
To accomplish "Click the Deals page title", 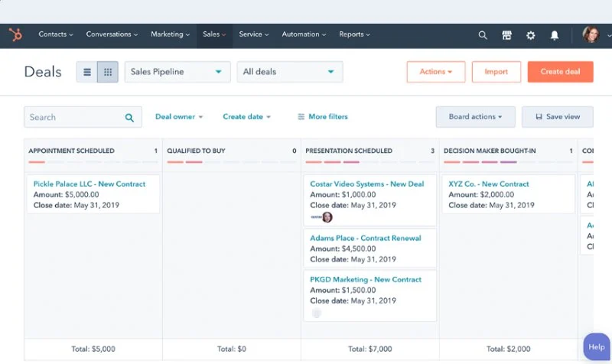I will [x=43, y=72].
